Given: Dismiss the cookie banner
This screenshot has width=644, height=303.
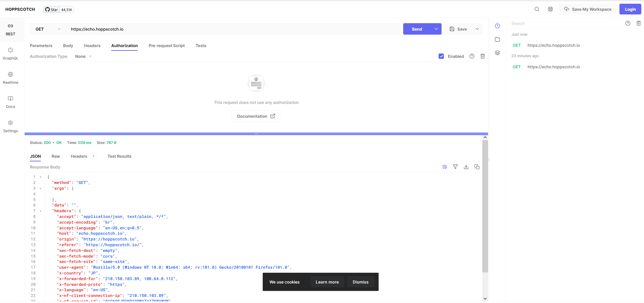Looking at the screenshot, I should pyautogui.click(x=360, y=282).
